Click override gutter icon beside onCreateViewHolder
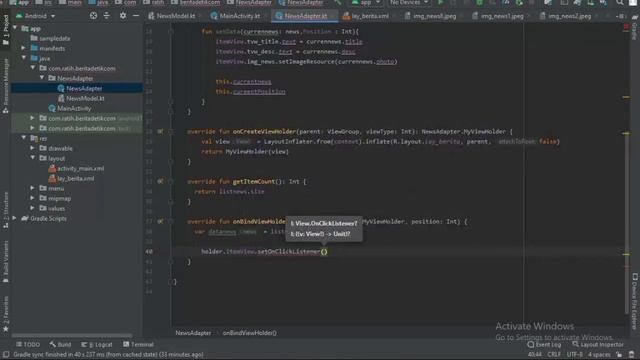640x360 pixels. pos(160,132)
